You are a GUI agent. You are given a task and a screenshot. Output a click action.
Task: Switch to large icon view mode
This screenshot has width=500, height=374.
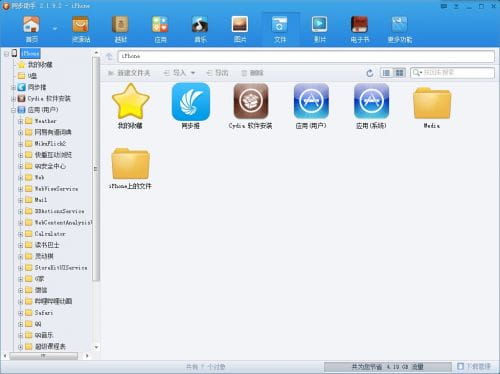(x=399, y=73)
